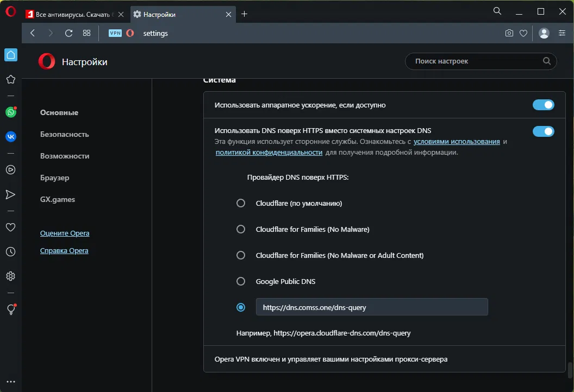Open the bookmarks star in sidebar

pyautogui.click(x=10, y=79)
